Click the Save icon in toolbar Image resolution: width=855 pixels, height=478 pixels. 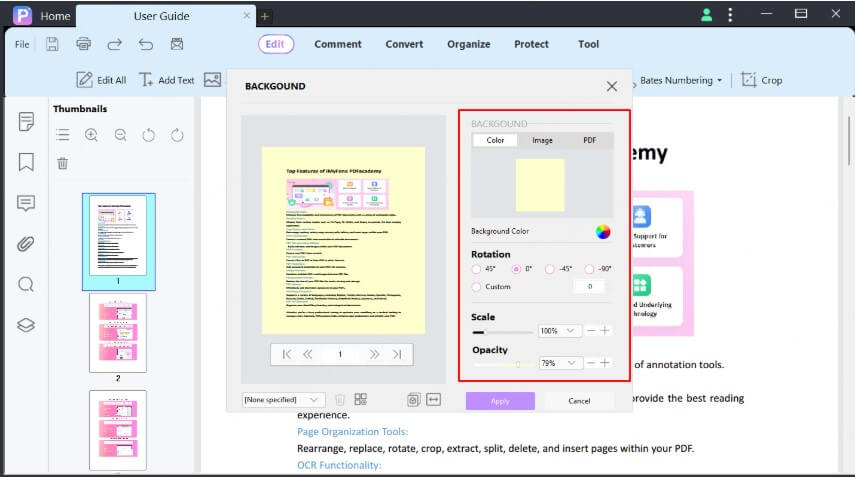(x=52, y=44)
